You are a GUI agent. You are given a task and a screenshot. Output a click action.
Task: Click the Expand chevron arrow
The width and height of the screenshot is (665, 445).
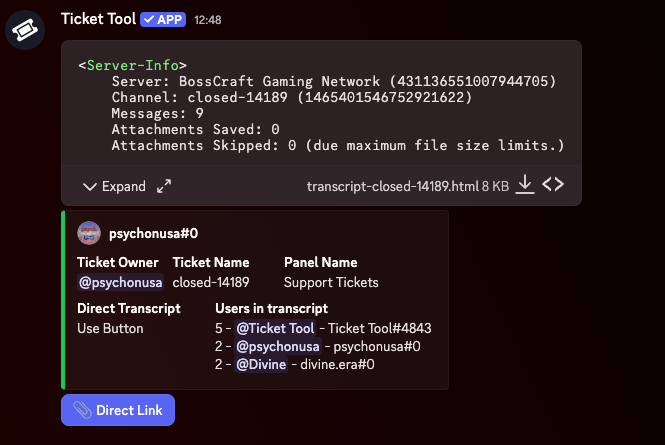click(90, 187)
